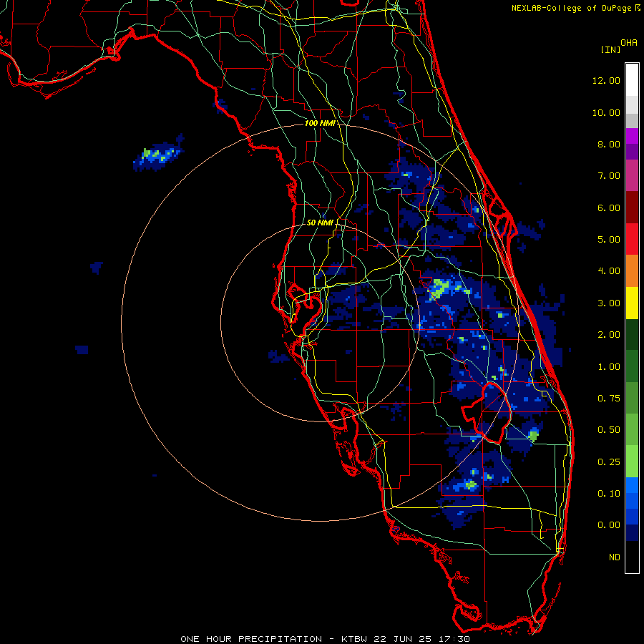Select the orange 4.00 color segment
Screen dimensions: 644x644
(632, 271)
